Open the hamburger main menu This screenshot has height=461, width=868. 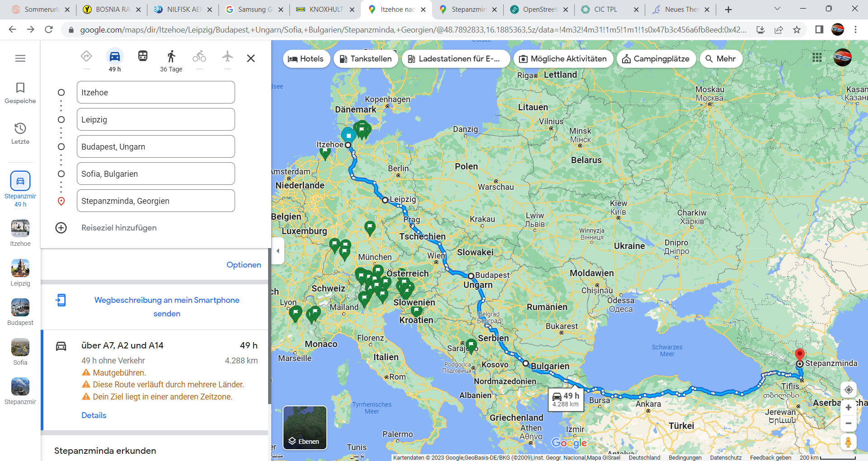[x=20, y=58]
